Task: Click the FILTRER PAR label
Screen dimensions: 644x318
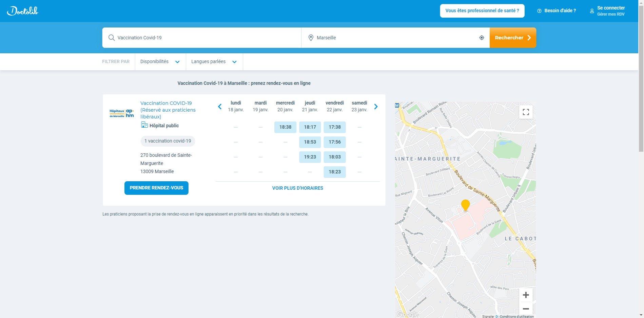Action: [116, 62]
